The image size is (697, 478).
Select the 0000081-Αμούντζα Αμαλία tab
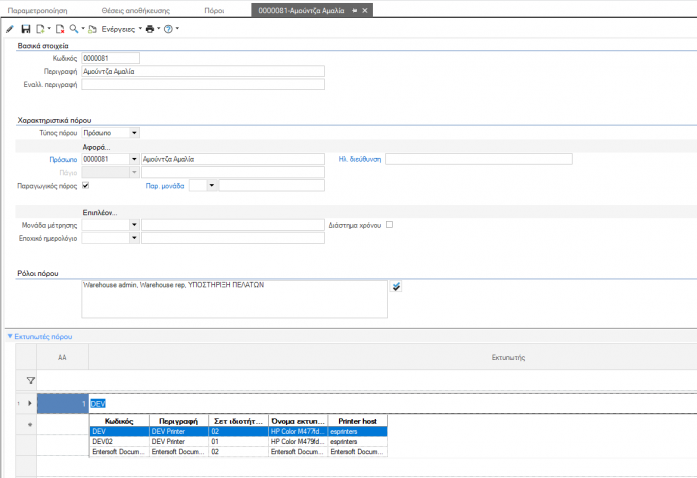(x=301, y=10)
